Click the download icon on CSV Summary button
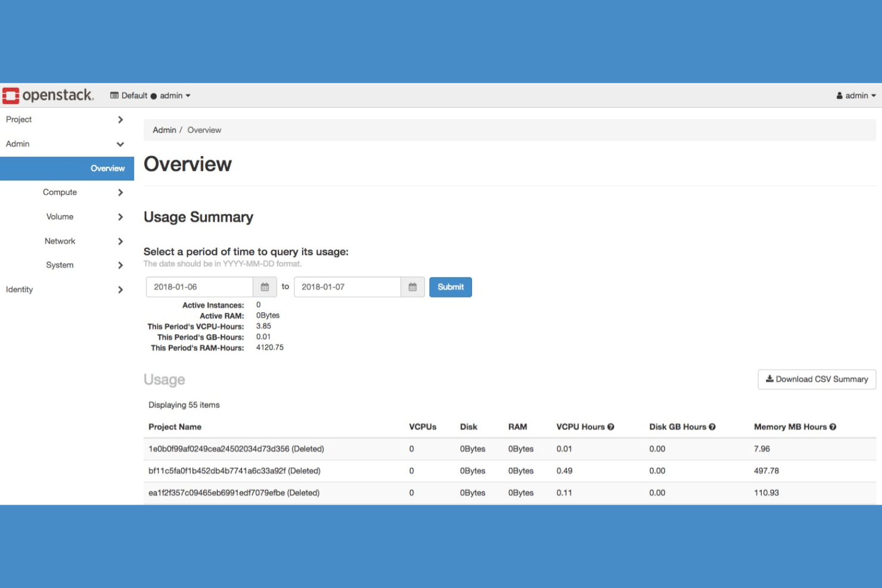The image size is (882, 588). coord(769,379)
